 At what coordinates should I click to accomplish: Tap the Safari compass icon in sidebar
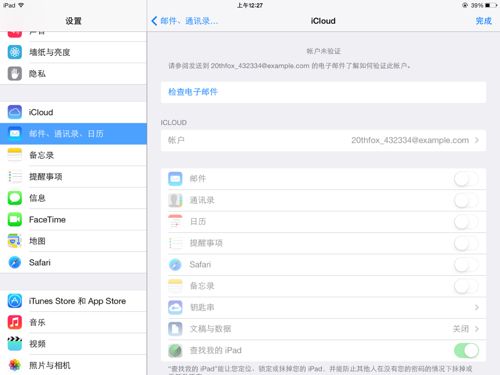[x=15, y=262]
